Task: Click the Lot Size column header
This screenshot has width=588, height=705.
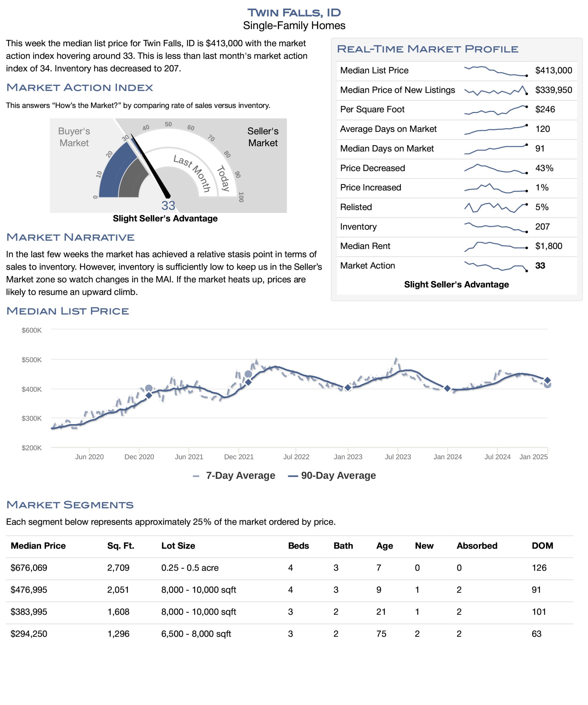Action: [x=178, y=546]
